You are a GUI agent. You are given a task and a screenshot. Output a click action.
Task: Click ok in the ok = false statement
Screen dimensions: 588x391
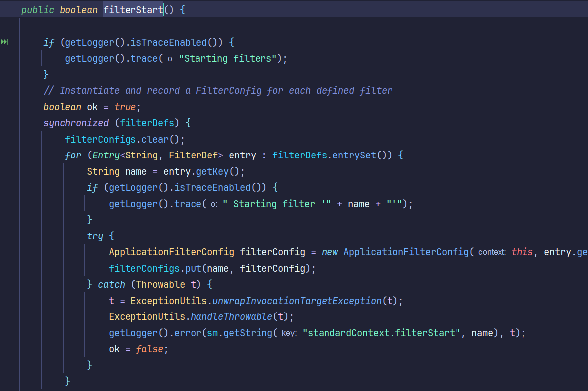[x=114, y=349]
